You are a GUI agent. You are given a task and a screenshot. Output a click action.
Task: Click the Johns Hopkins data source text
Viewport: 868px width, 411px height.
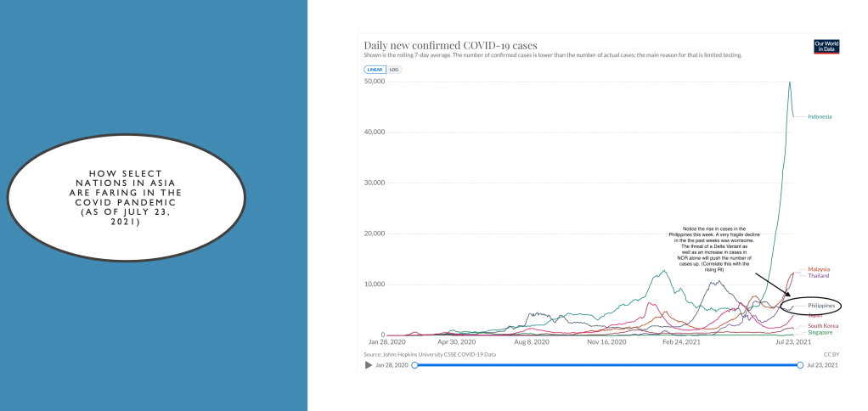pos(429,353)
